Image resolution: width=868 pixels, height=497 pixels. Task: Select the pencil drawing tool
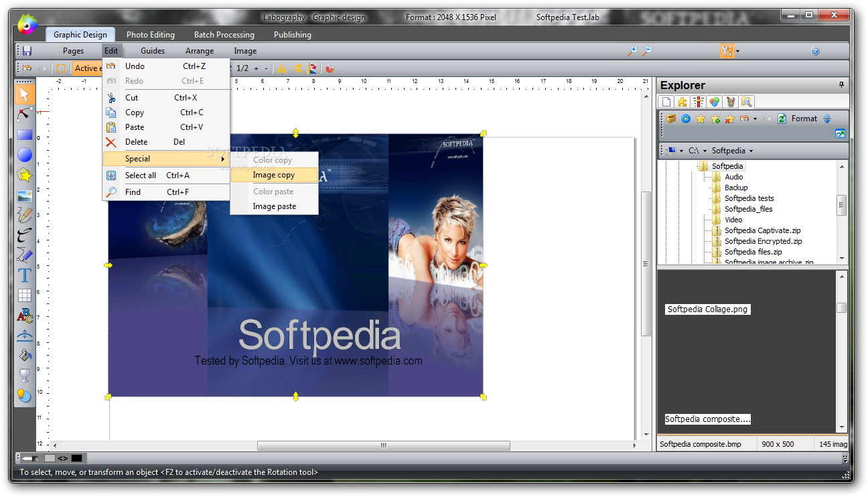pyautogui.click(x=25, y=215)
